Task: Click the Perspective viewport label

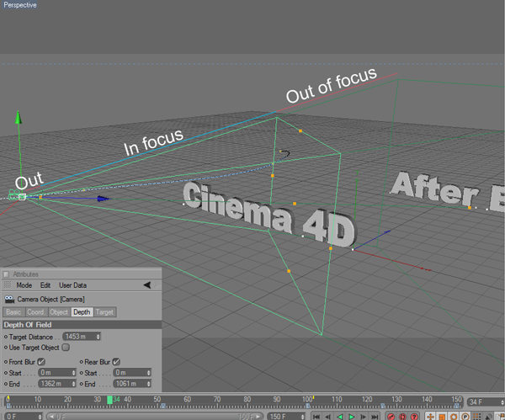Action: click(x=20, y=5)
